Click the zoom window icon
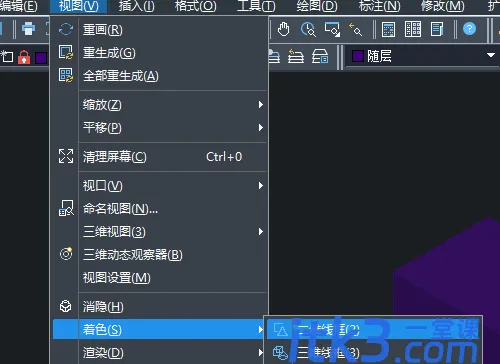The image size is (500, 364). (x=332, y=29)
